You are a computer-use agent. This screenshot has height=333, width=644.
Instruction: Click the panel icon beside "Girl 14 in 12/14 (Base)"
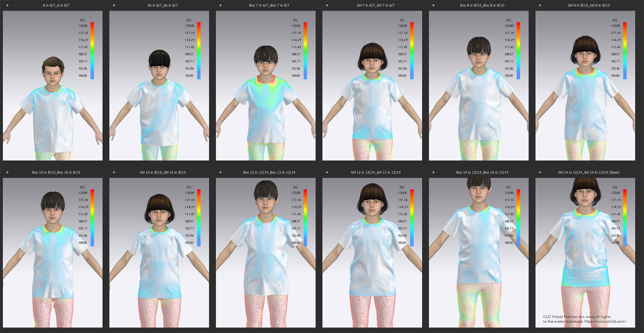[539, 172]
